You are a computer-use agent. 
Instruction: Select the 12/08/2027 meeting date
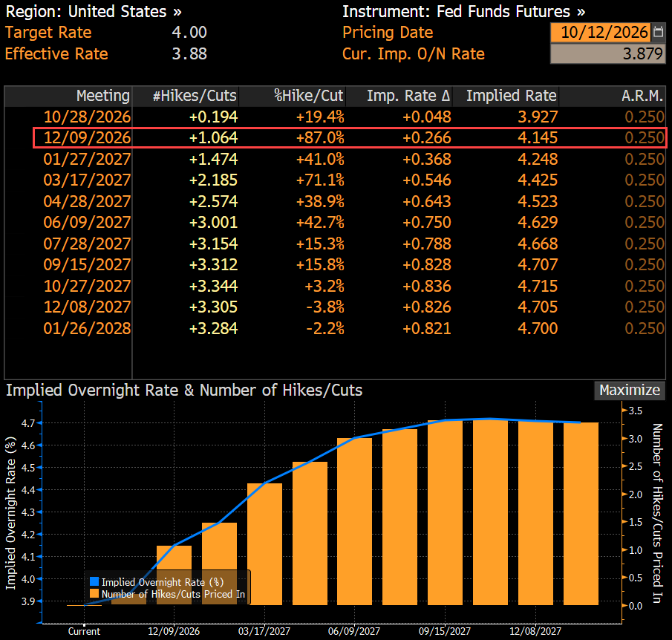coord(87,307)
